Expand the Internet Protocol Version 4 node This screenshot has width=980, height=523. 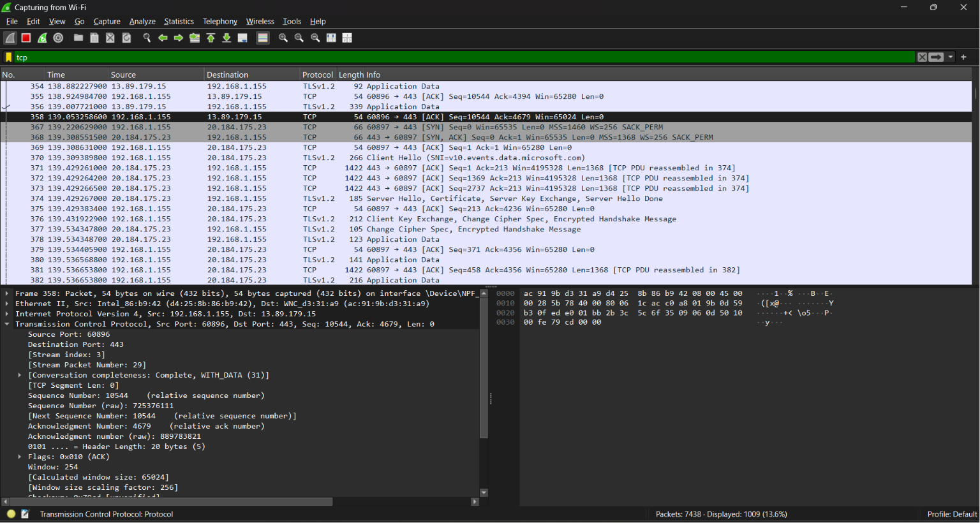[x=7, y=314]
